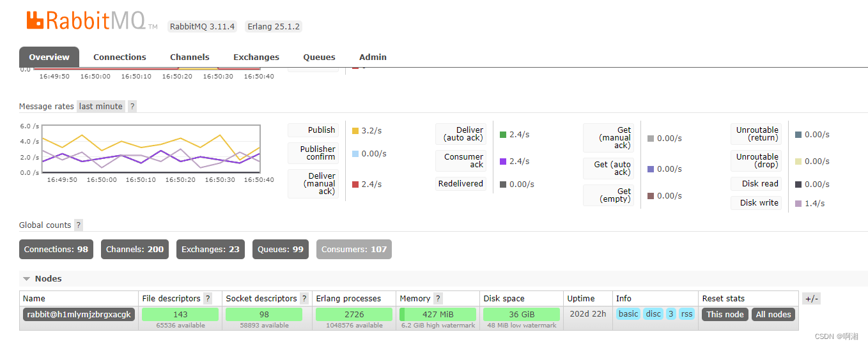Screen dimensions: 868x346
Task: Reset stats for This node
Action: 725,314
